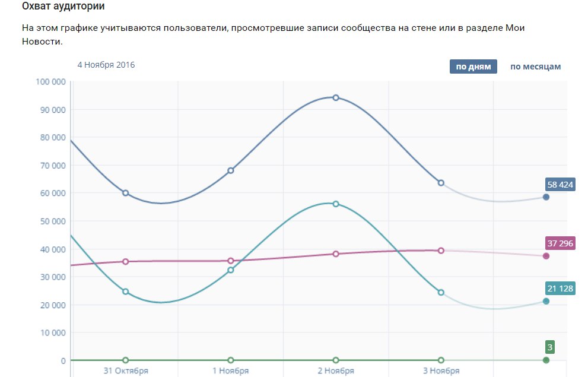Click the teal line point on 1 Ноября

click(231, 270)
